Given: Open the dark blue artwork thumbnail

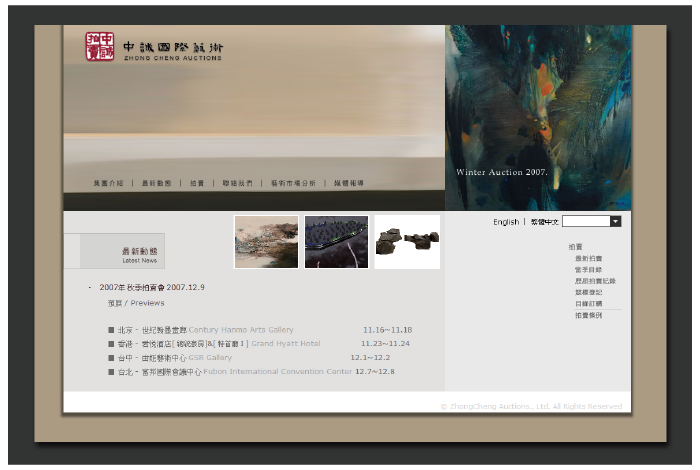Looking at the screenshot, I should coord(336,242).
